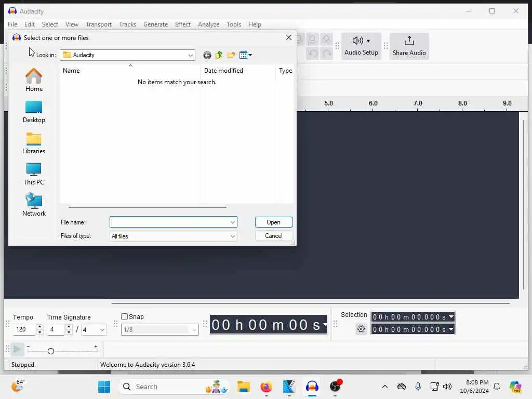This screenshot has width=532, height=399.
Task: Open time signature denominator dropdown
Action: (102, 329)
